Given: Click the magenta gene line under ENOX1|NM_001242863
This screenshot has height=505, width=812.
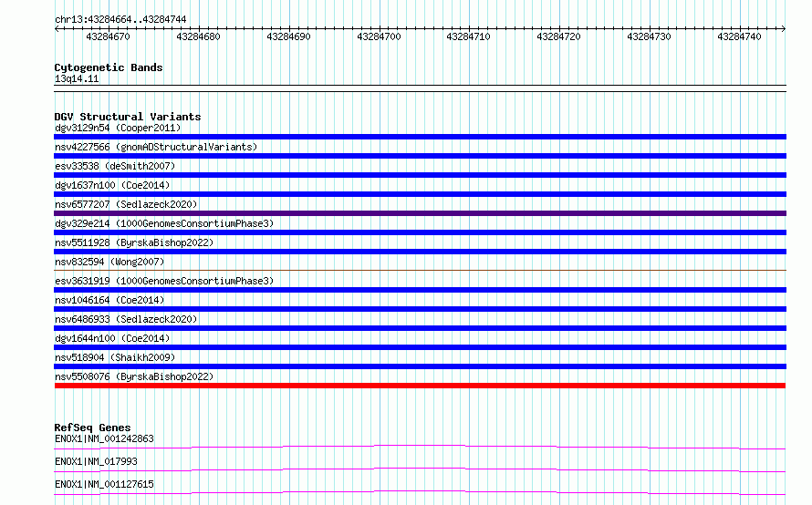Looking at the screenshot, I should point(420,447).
